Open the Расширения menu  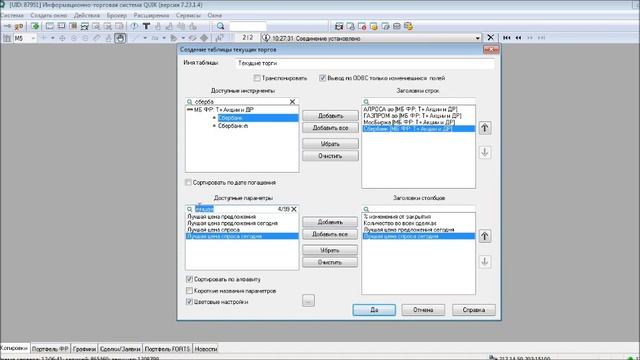(x=151, y=15)
